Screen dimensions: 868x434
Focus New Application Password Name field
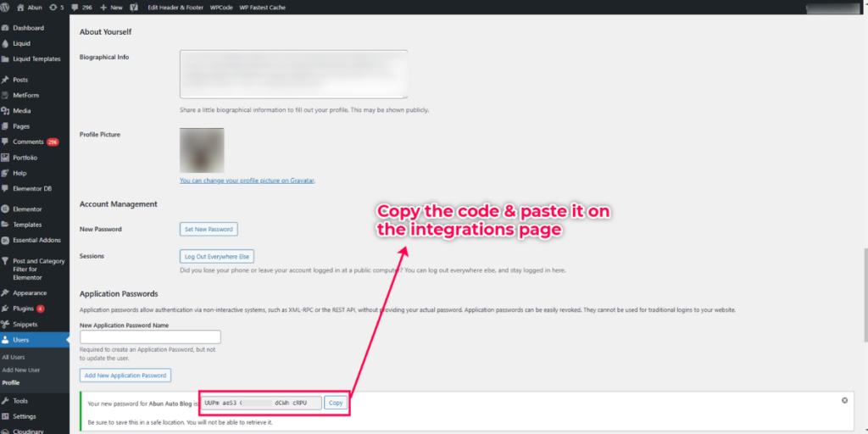(x=150, y=337)
